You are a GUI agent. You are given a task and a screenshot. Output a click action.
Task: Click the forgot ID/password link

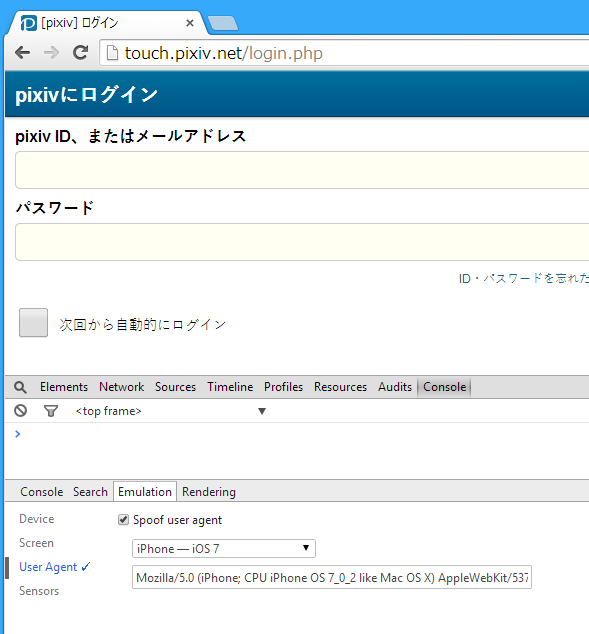coord(524,278)
